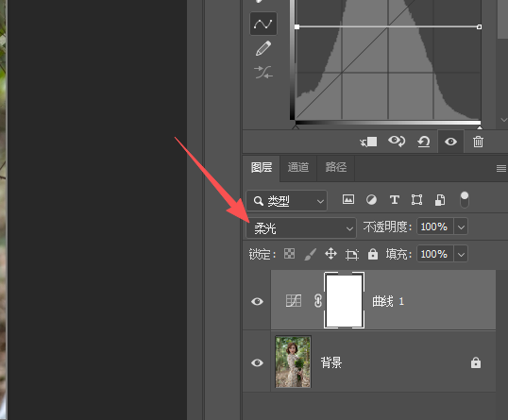Open the 类型 filter dropdown
The image size is (508, 420).
click(287, 201)
